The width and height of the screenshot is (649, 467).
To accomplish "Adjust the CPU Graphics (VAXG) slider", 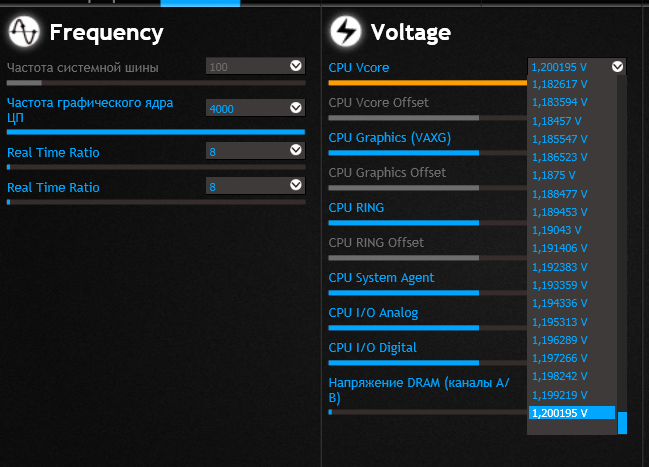I will point(404,153).
